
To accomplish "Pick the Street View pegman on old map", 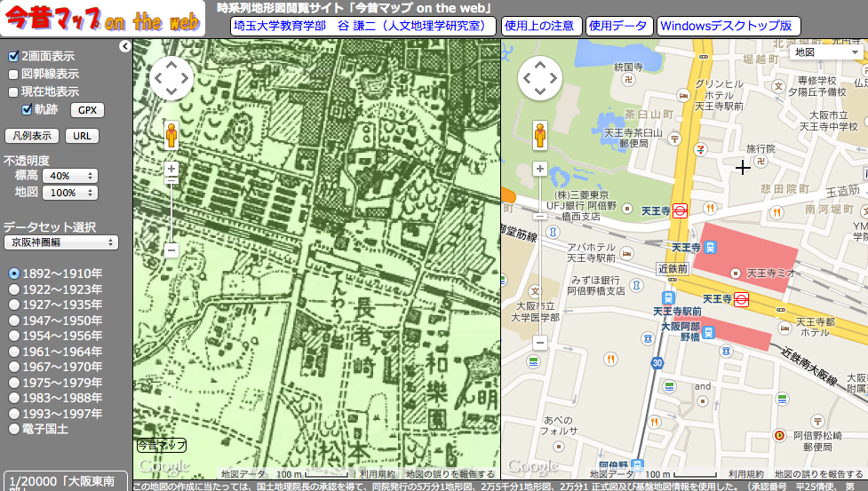I will 171,136.
